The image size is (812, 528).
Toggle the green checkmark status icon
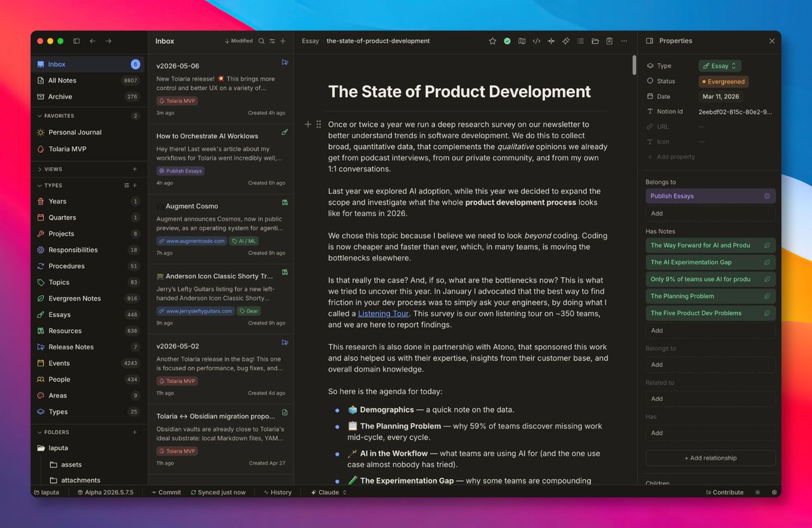click(507, 41)
